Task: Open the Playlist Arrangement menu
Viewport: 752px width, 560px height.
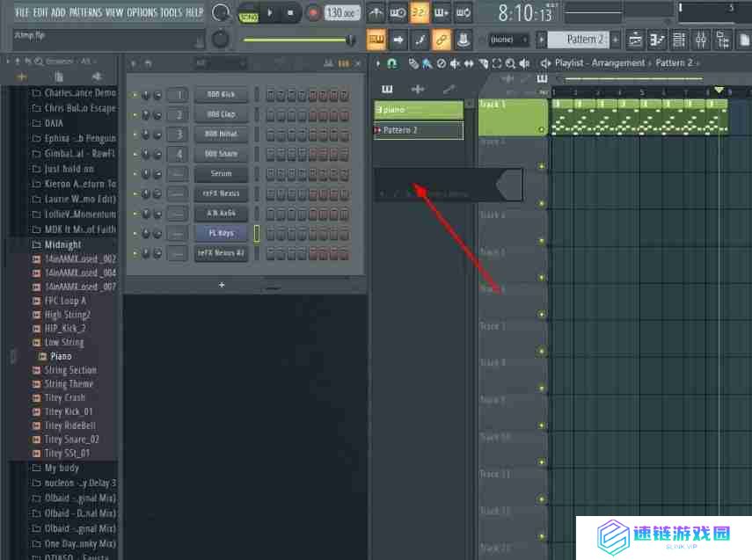Action: click(x=600, y=62)
